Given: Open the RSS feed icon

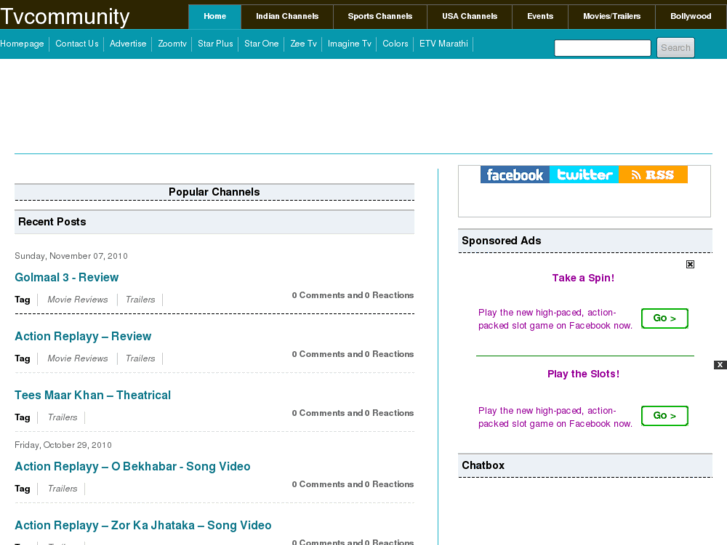Looking at the screenshot, I should click(x=653, y=174).
